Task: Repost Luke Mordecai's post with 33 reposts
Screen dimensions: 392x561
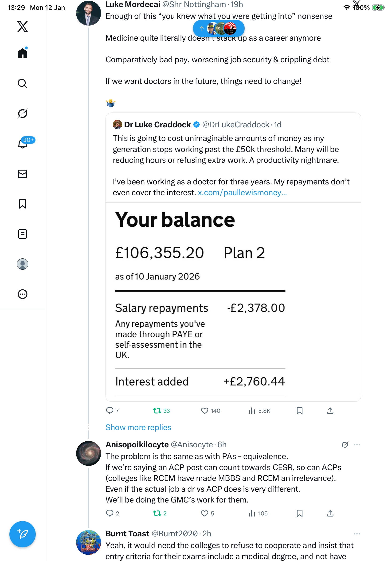Action: (x=157, y=411)
